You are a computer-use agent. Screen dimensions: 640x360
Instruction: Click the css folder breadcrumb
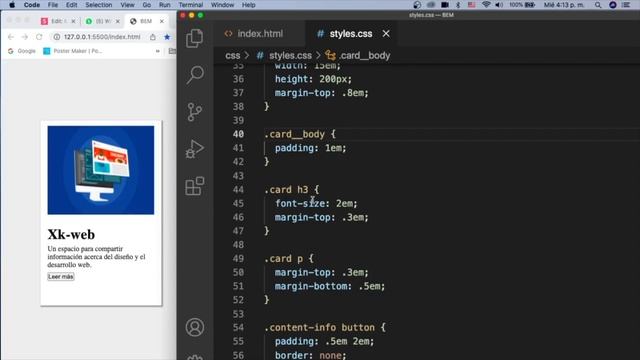coord(233,56)
